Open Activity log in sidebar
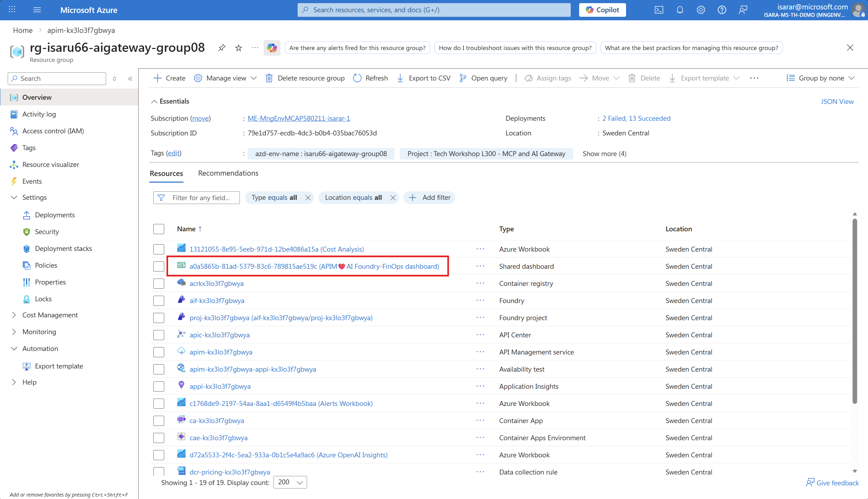The width and height of the screenshot is (868, 499). coord(39,114)
